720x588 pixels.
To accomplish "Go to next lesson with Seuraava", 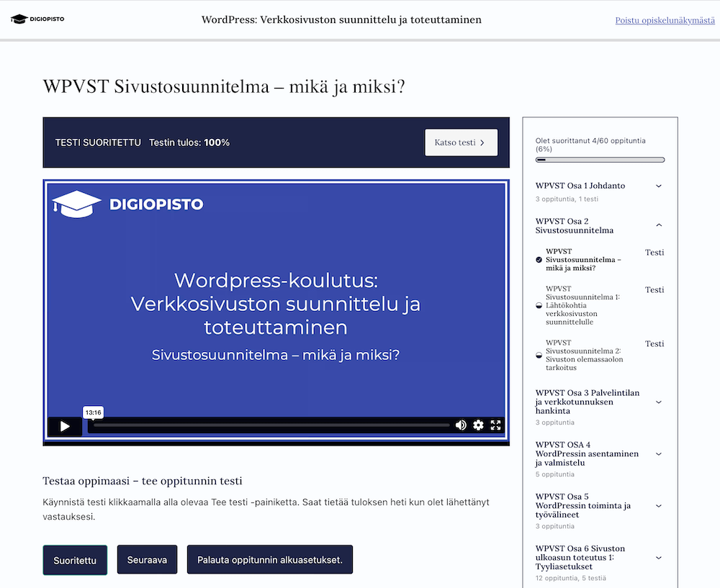I will tap(147, 559).
